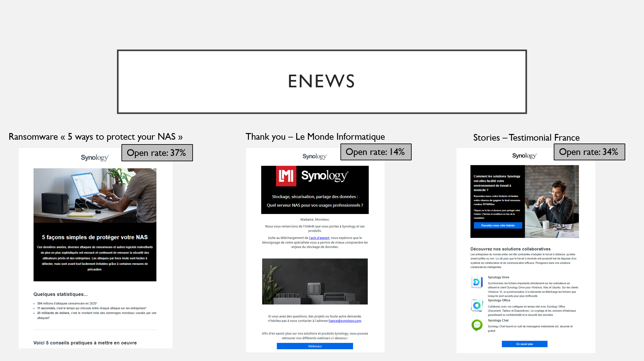This screenshot has width=644, height=361.
Task: Click the Synology Office icon
Action: pyautogui.click(x=476, y=305)
